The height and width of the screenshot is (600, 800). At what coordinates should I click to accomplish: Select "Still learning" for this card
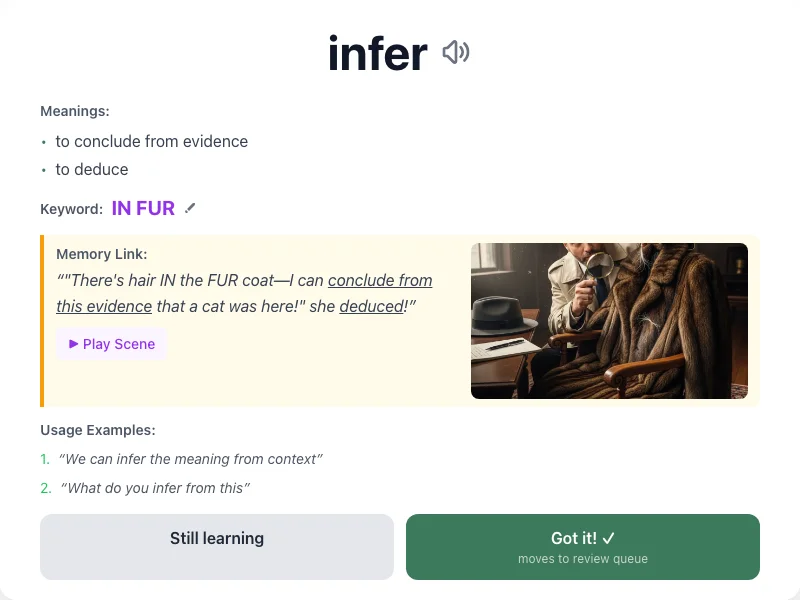click(216, 546)
